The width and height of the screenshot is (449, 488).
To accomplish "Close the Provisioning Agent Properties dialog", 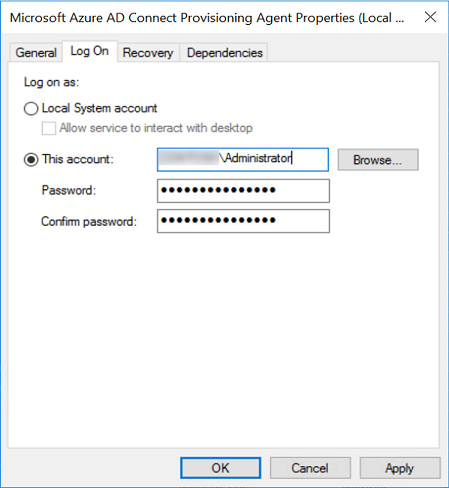I will 430,17.
